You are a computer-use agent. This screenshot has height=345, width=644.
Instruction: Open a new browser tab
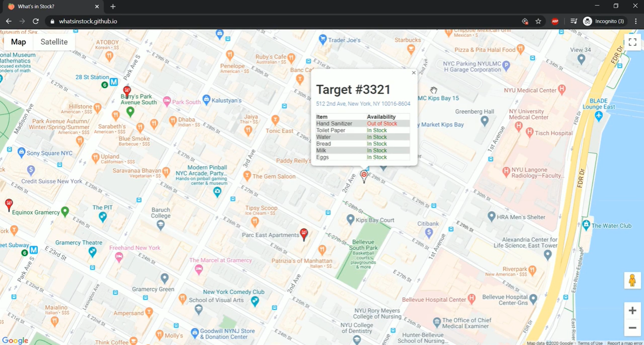tap(113, 6)
